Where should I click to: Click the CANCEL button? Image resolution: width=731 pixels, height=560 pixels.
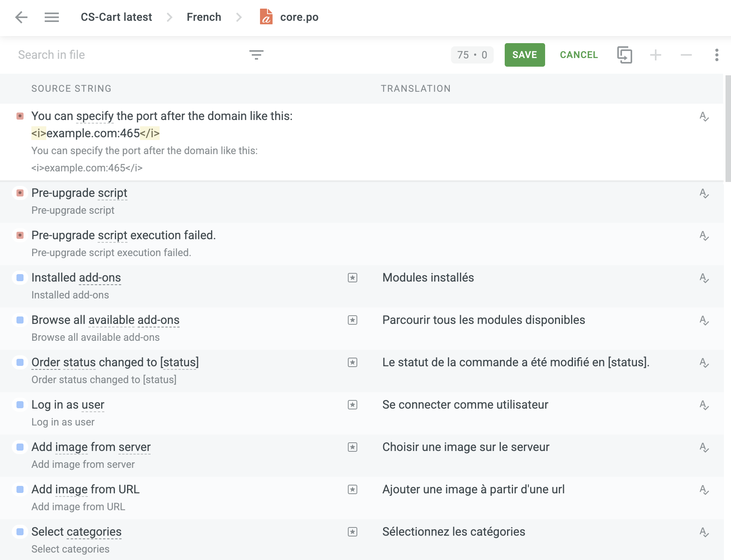coord(578,55)
